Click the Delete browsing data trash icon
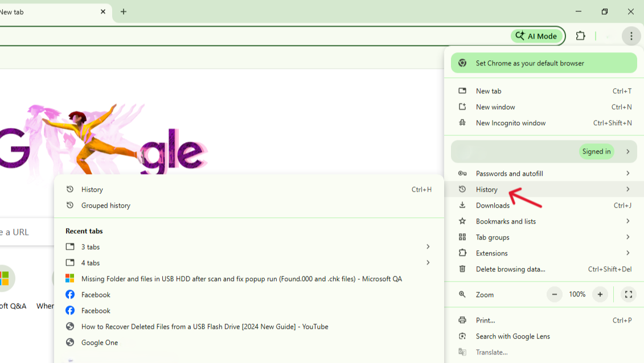Viewport: 644px width, 363px height. pos(462,269)
